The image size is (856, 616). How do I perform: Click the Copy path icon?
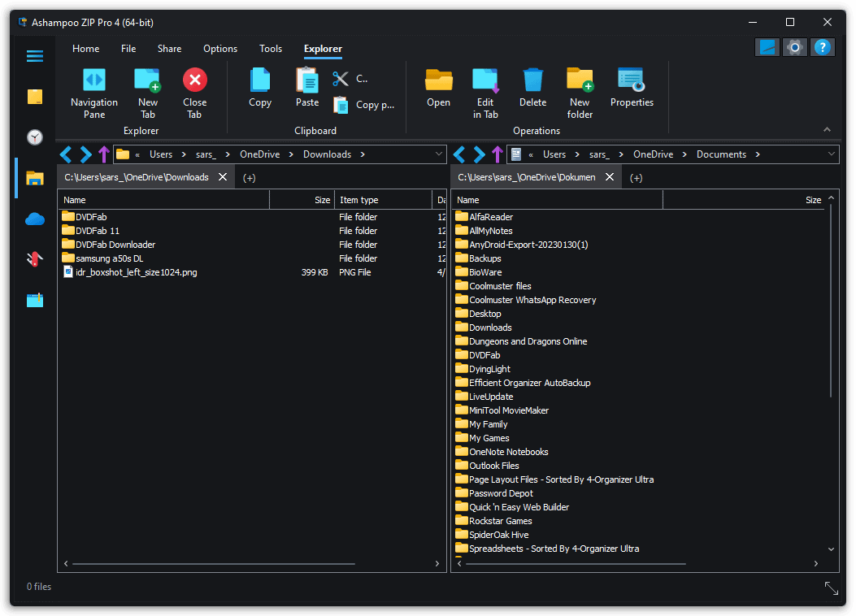tap(341, 105)
